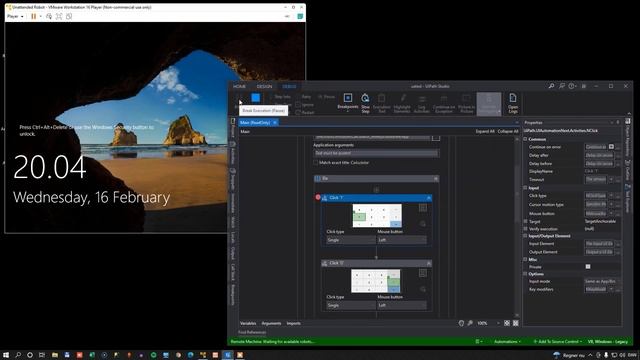The width and height of the screenshot is (640, 360).
Task: Open the Timeout dropdown in Properties
Action: point(611,180)
